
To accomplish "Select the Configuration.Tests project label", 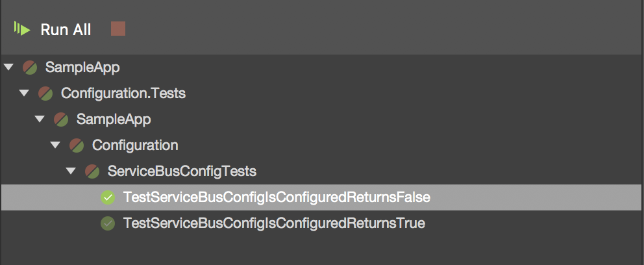I will tap(123, 93).
